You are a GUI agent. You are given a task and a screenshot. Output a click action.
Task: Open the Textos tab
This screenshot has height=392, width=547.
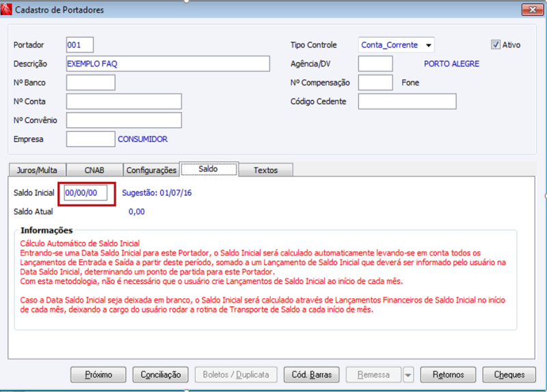tap(265, 170)
